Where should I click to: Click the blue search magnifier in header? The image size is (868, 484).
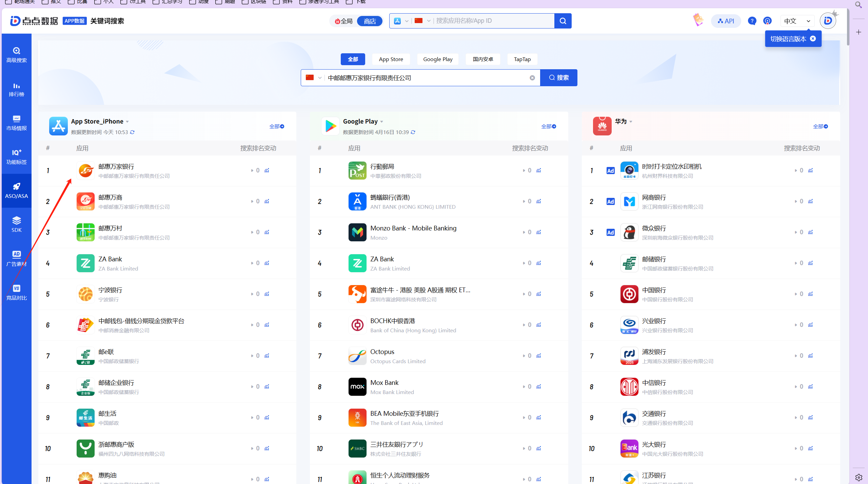tap(563, 21)
